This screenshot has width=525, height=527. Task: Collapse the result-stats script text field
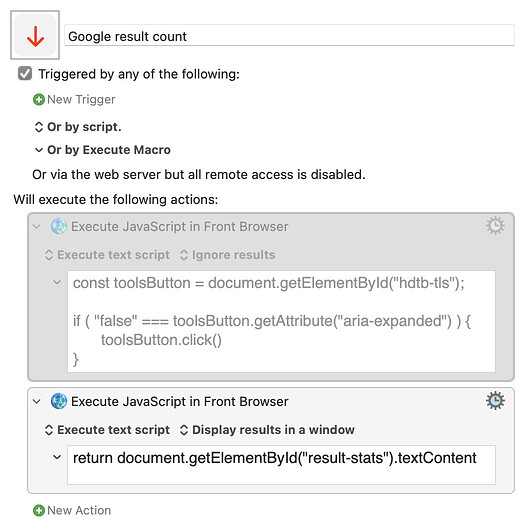[57, 457]
